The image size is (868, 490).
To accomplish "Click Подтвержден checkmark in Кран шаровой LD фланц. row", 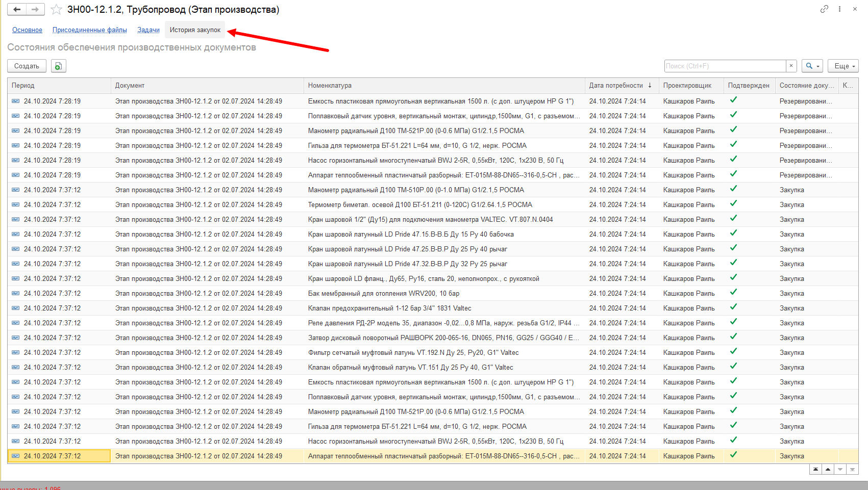I will 733,277.
